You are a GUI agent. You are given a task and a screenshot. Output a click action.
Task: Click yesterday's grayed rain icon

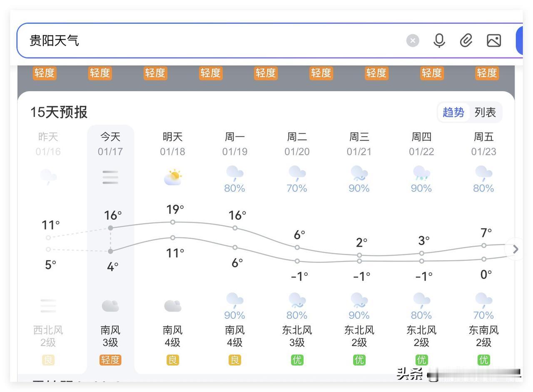click(x=48, y=176)
